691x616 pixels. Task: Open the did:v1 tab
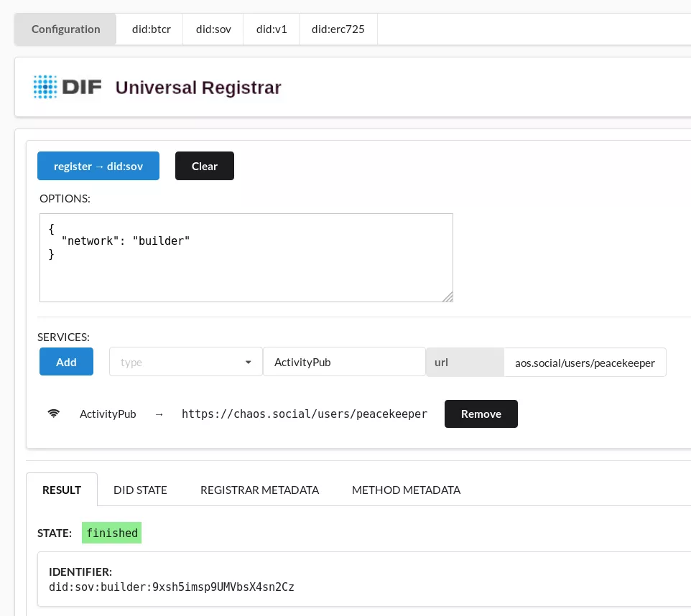click(x=271, y=29)
